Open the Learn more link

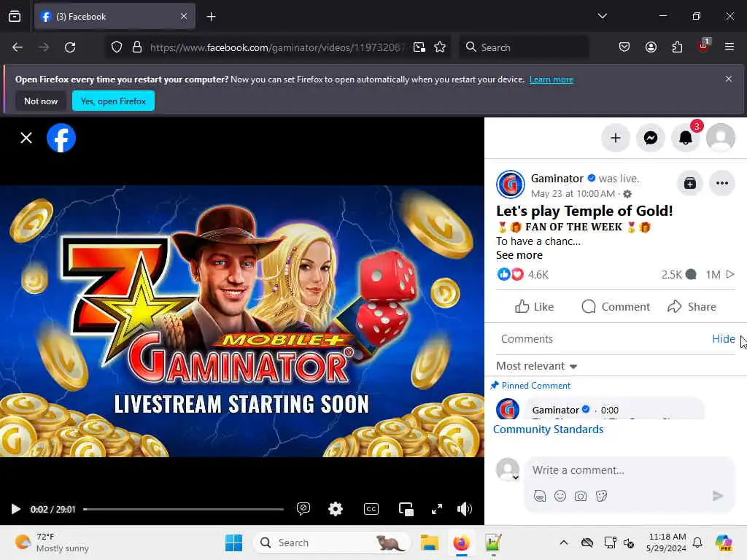tap(551, 79)
